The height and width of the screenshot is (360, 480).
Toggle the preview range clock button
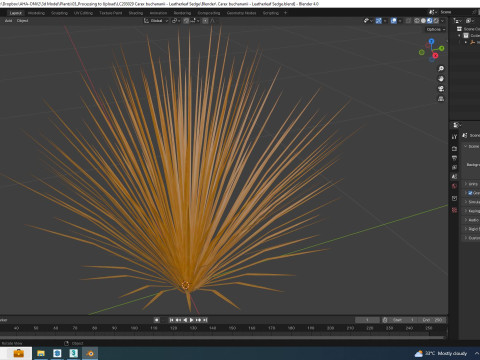point(385,320)
